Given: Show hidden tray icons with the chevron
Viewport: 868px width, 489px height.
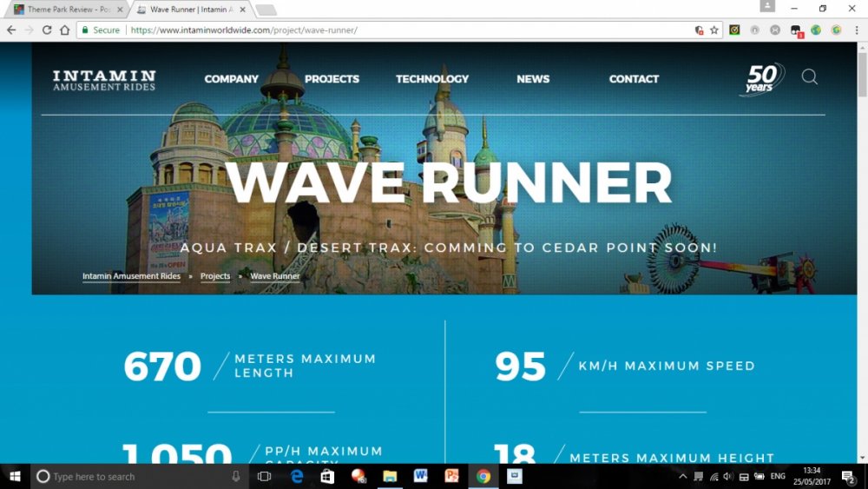Looking at the screenshot, I should [683, 476].
